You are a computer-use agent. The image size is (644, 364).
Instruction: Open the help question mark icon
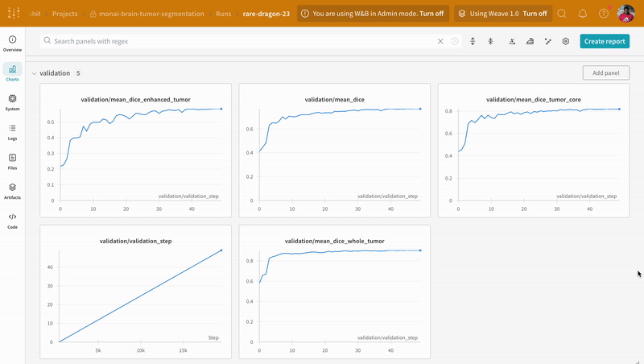[x=604, y=14]
